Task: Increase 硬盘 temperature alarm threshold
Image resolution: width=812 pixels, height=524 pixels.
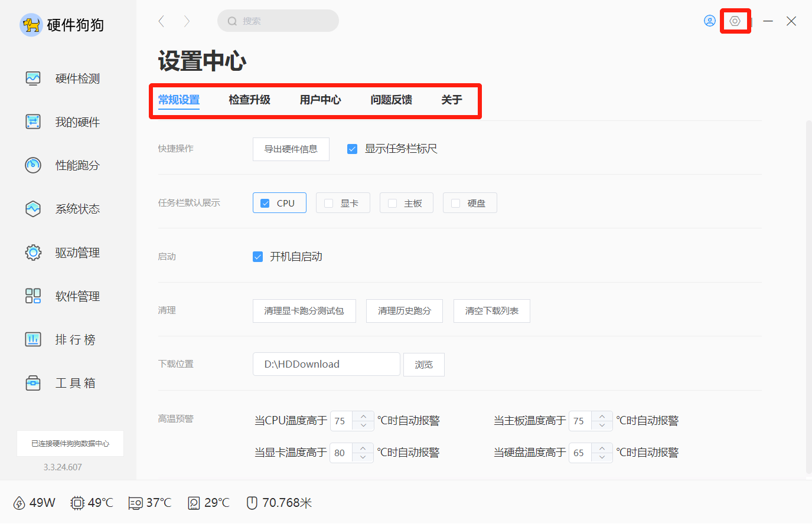Action: point(602,447)
